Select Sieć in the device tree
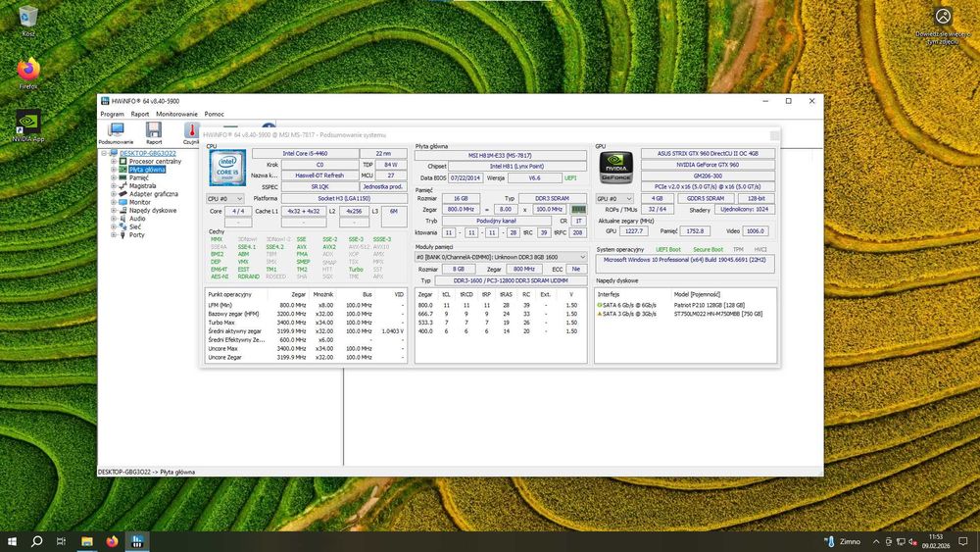Viewport: 980px width, 552px height. tap(135, 226)
